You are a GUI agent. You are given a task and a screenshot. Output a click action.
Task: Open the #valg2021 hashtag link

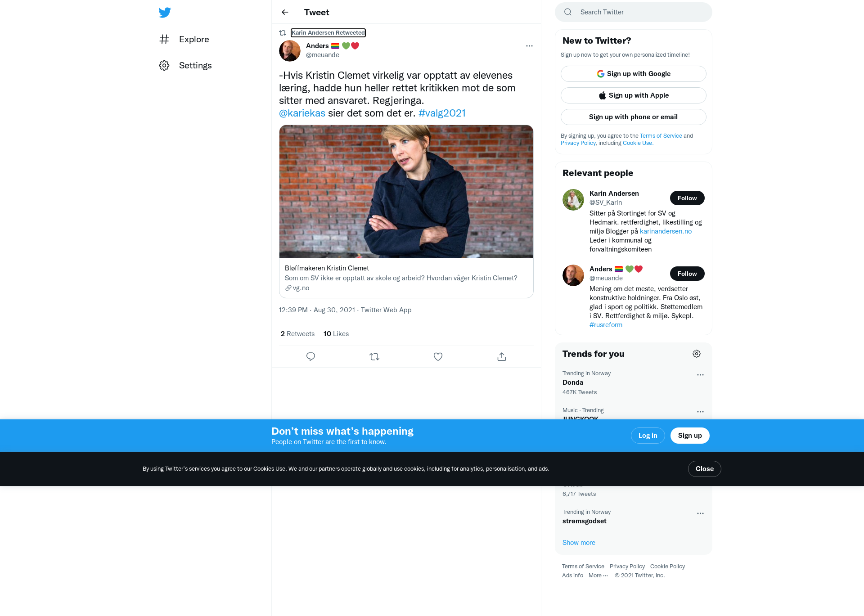tap(442, 113)
